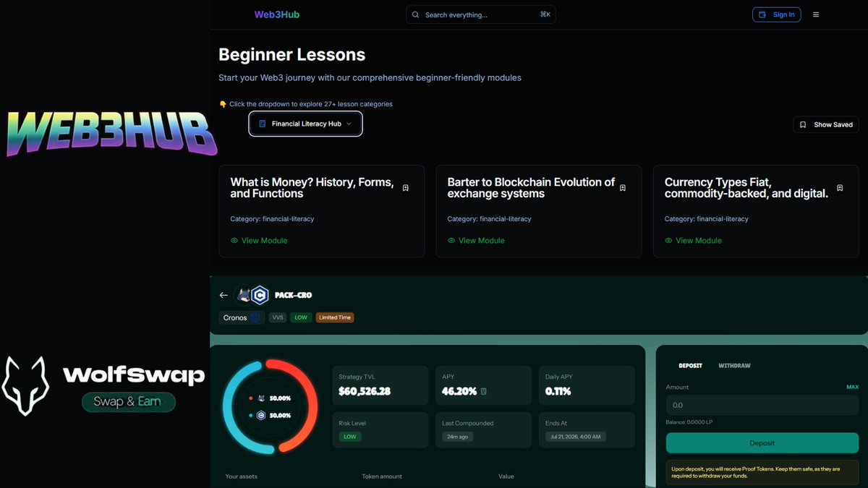The width and height of the screenshot is (868, 488).
Task: Go back using the arrow beside PACK-CRO
Action: point(224,295)
